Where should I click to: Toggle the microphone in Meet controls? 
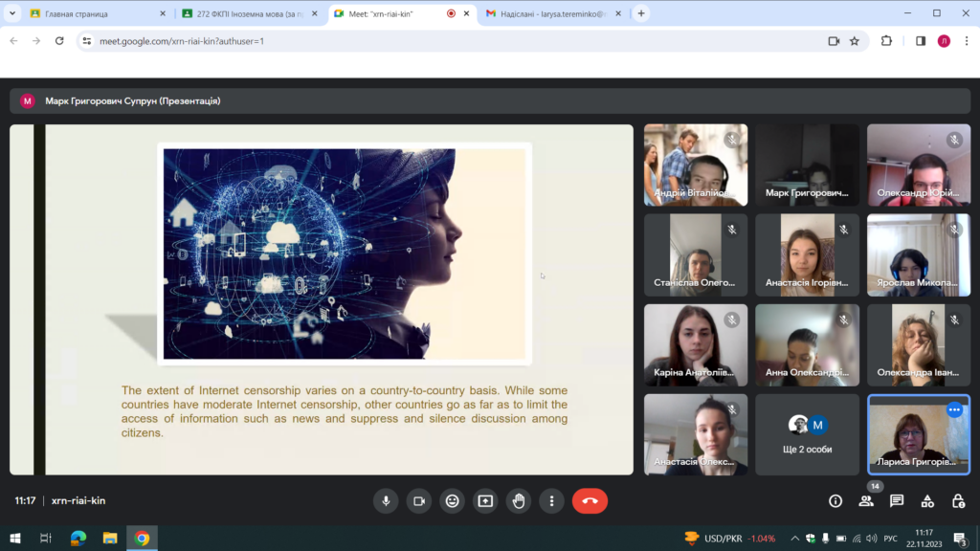coord(387,500)
